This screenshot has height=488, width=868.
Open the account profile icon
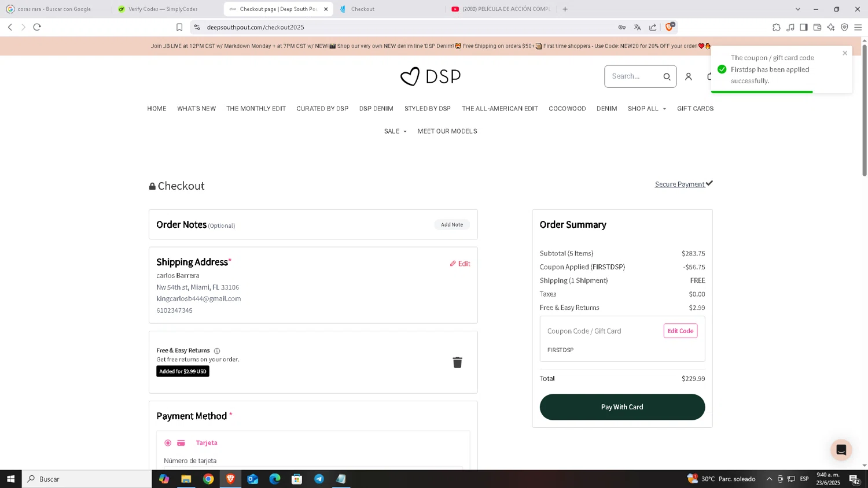pyautogui.click(x=689, y=76)
